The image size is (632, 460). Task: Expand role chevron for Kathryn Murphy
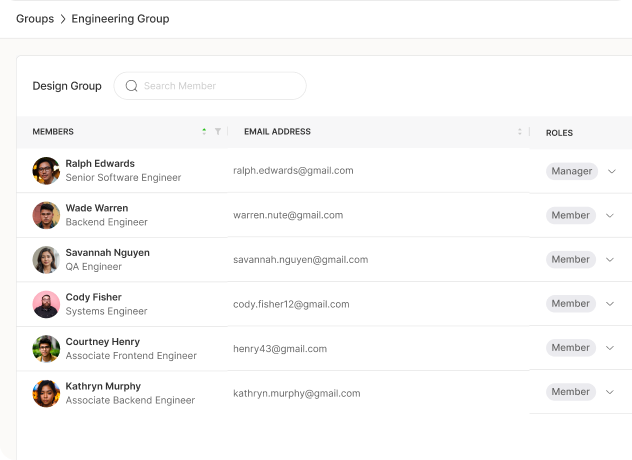click(610, 392)
